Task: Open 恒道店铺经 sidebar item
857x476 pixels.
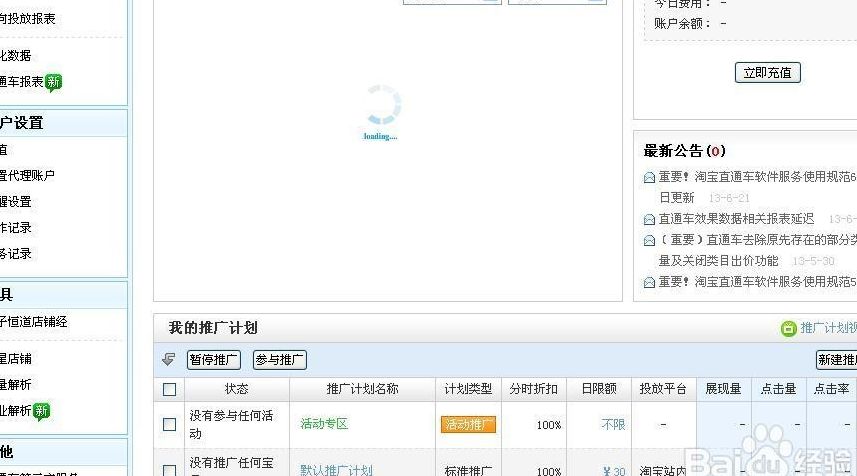Action: point(33,322)
